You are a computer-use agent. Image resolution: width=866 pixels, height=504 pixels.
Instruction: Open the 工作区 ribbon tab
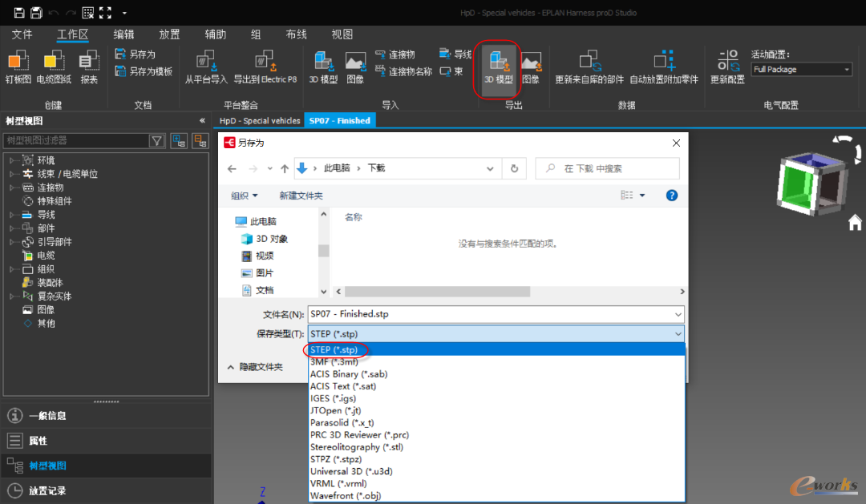pyautogui.click(x=72, y=34)
